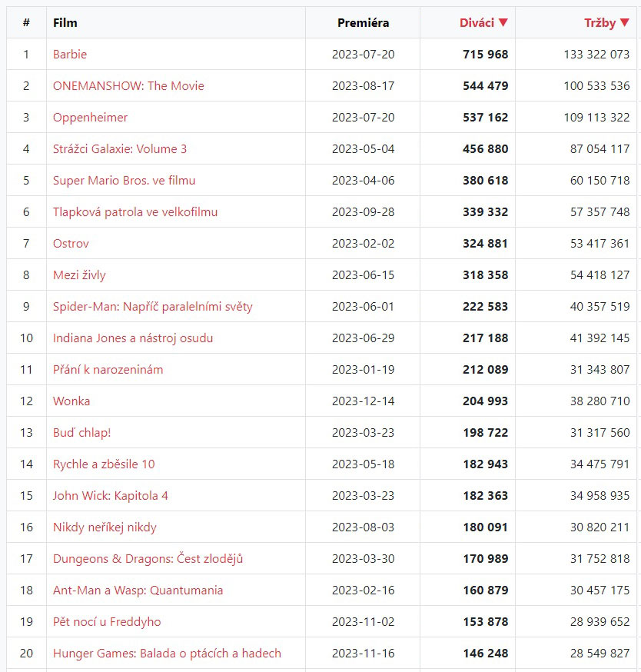Image resolution: width=641 pixels, height=672 pixels.
Task: Open the Ostrov film link
Action: point(71,244)
